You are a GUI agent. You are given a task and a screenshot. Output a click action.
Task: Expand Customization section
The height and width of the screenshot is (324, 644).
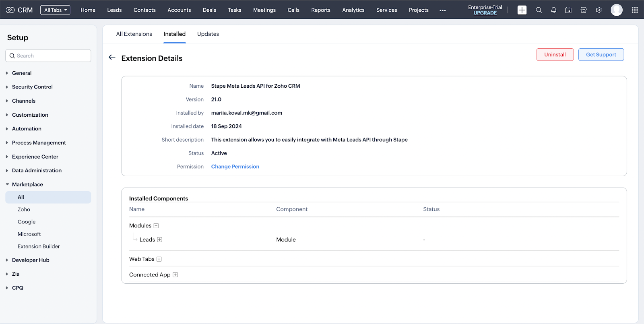(7, 115)
